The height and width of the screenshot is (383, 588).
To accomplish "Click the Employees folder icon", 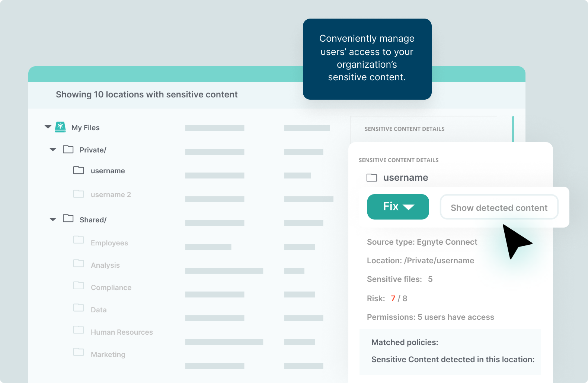I will [x=79, y=239].
